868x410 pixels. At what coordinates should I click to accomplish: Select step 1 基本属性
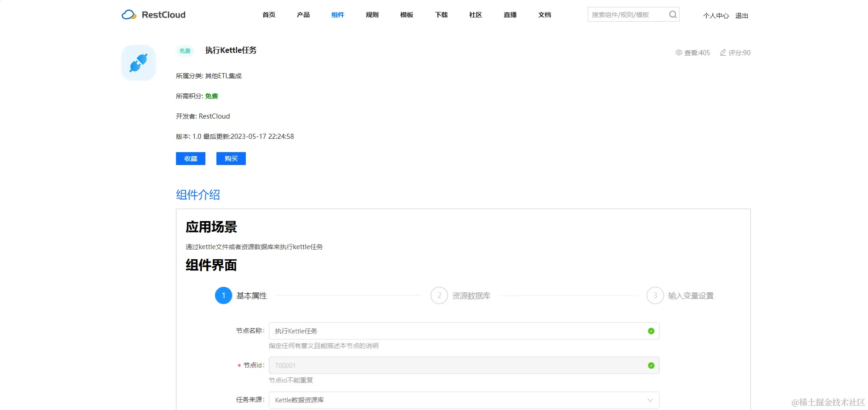[x=241, y=296]
